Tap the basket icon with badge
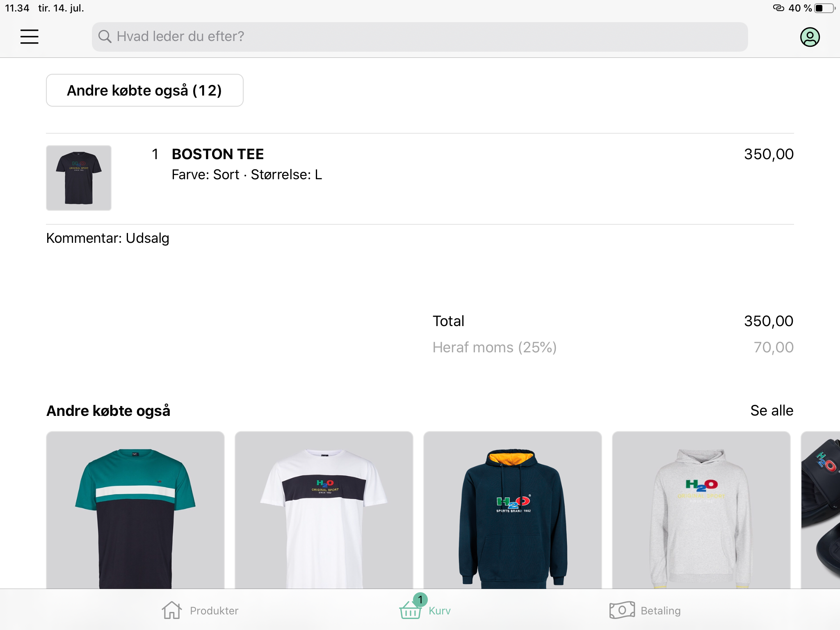The width and height of the screenshot is (840, 630). (411, 609)
